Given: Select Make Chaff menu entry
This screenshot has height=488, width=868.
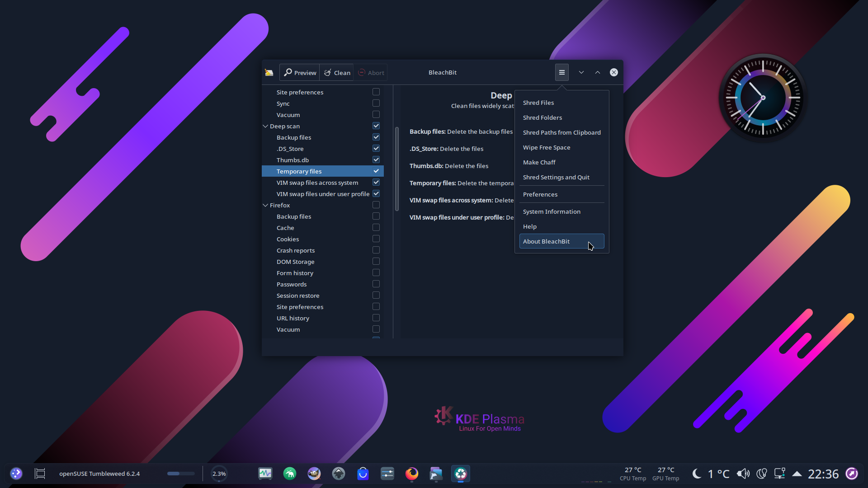Looking at the screenshot, I should (x=561, y=162).
